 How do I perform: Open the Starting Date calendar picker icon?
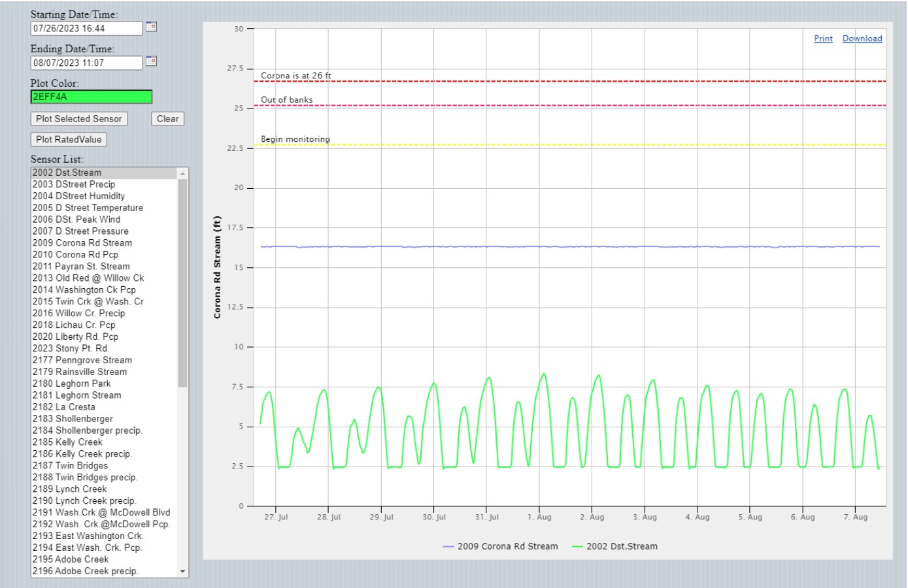point(151,27)
